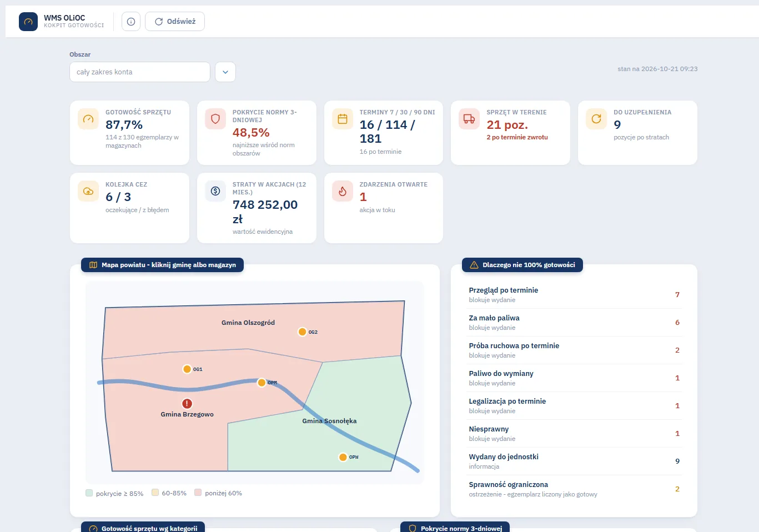
Task: Open the 'Wydany do jednostki' row
Action: [574, 461]
